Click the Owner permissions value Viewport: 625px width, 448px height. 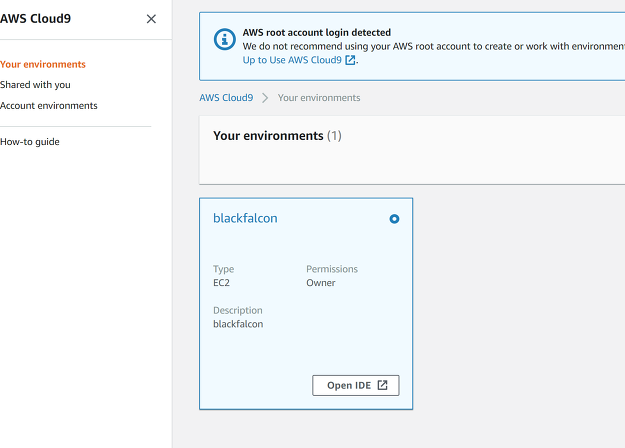[x=320, y=283]
